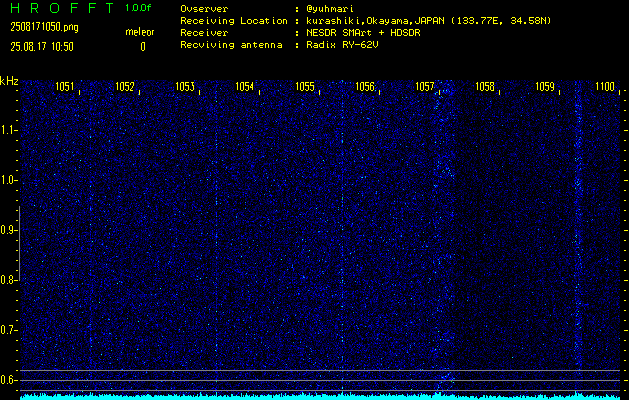Click the Receiving Location label

[x=234, y=21]
